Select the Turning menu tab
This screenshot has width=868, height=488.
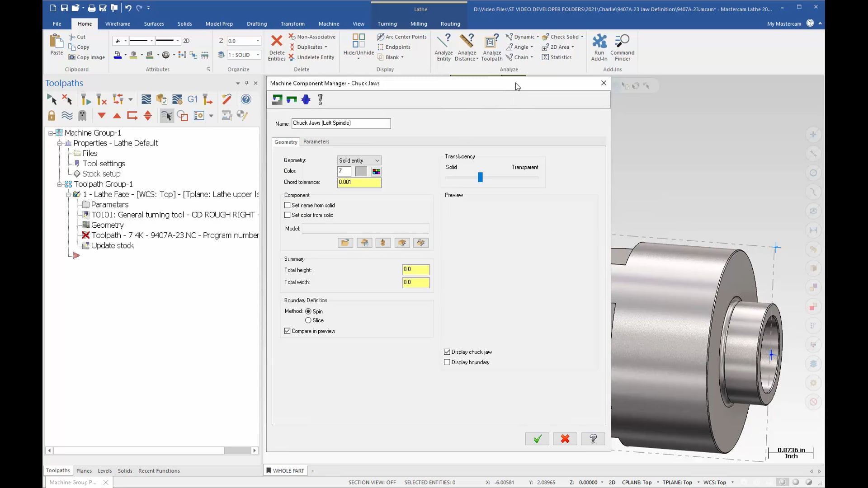pyautogui.click(x=387, y=24)
